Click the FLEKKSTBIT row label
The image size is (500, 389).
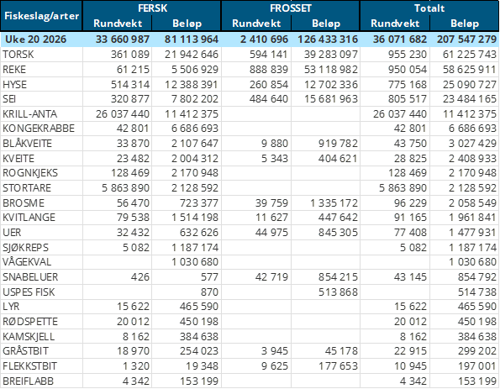[x=30, y=366]
